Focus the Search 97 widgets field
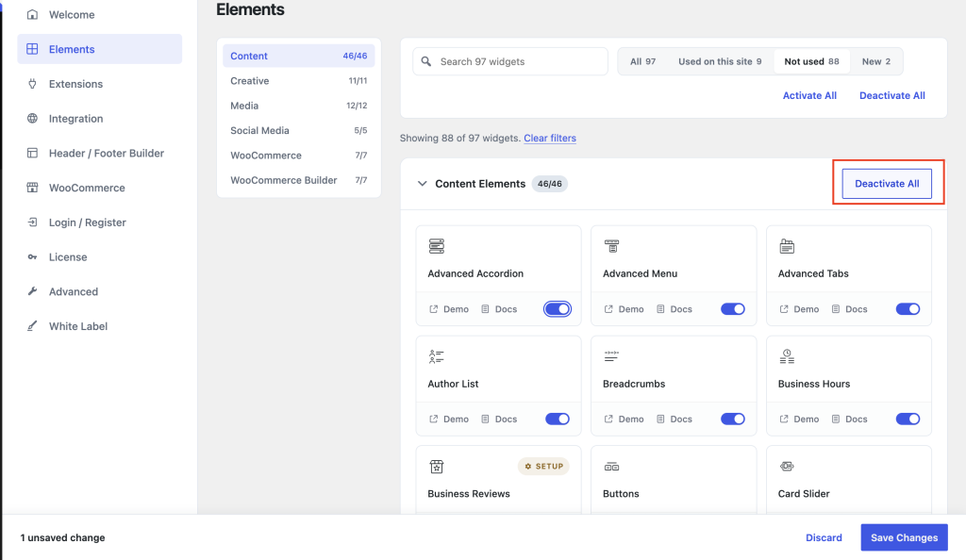 (510, 61)
